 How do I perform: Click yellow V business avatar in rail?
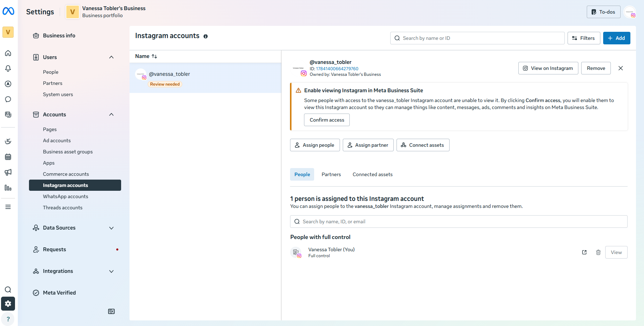[8, 32]
